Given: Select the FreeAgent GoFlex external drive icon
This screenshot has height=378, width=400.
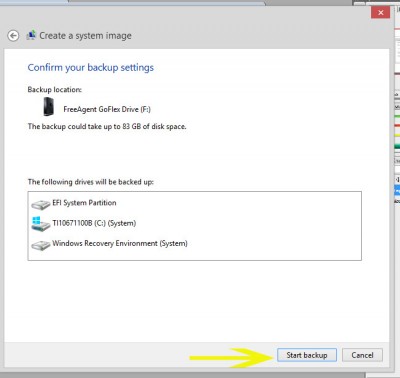Looking at the screenshot, I should pos(48,107).
